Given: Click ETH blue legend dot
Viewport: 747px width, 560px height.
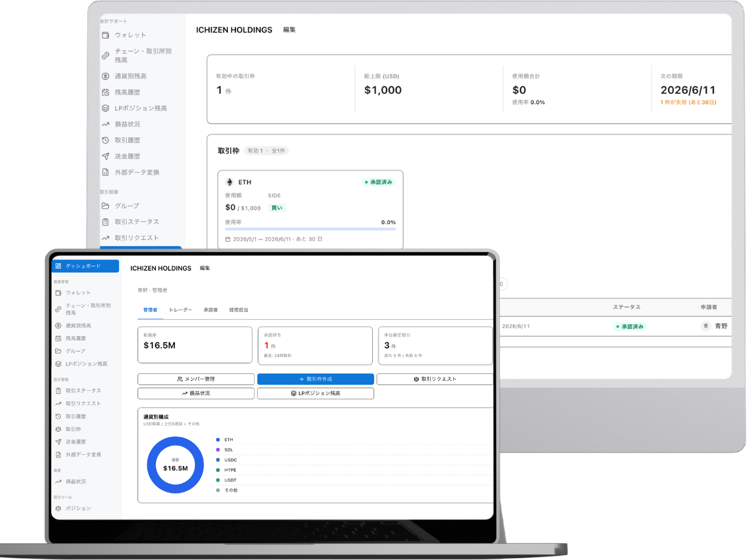Looking at the screenshot, I should 218,440.
